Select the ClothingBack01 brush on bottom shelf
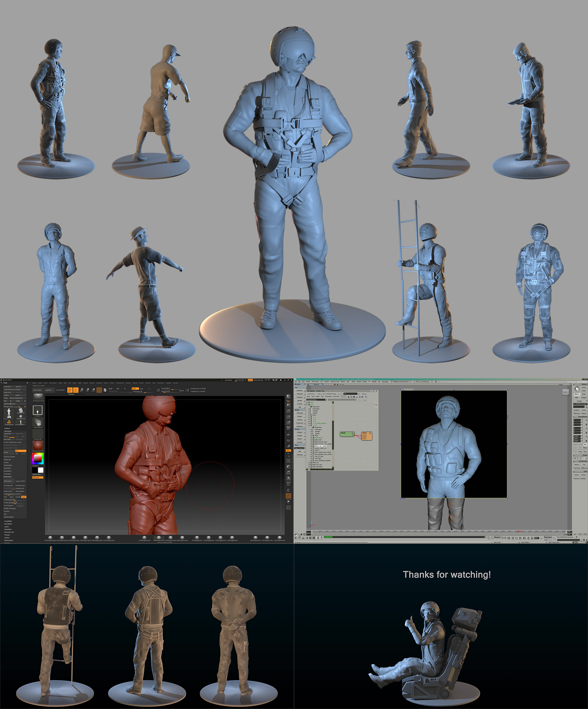588x709 pixels. click(x=197, y=538)
